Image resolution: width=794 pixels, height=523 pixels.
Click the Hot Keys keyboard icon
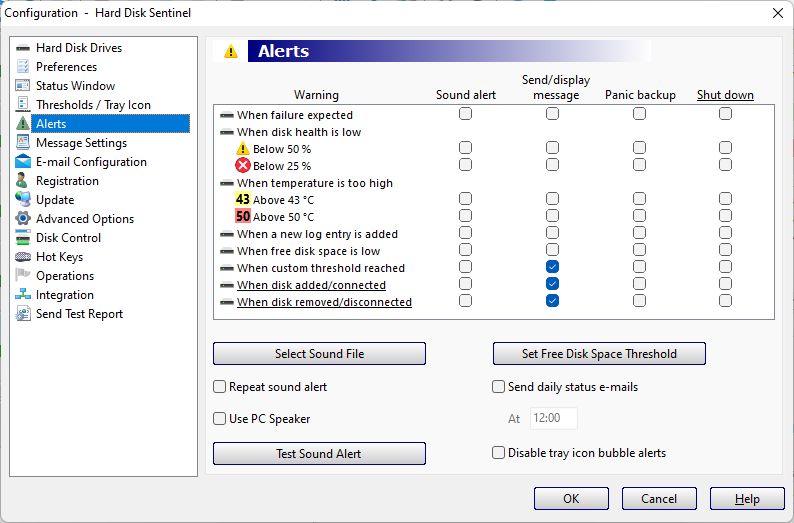[x=23, y=257]
